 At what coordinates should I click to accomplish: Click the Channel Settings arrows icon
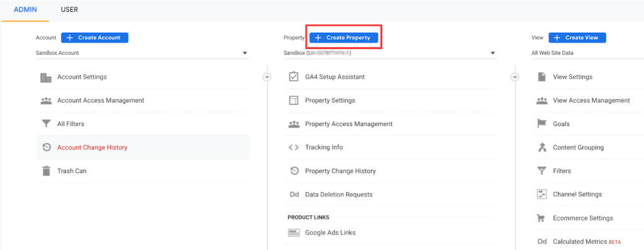point(541,194)
